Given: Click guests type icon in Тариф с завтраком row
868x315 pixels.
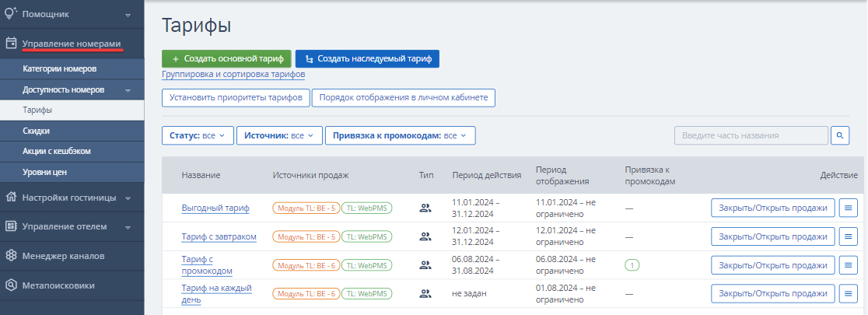Looking at the screenshot, I should 425,236.
